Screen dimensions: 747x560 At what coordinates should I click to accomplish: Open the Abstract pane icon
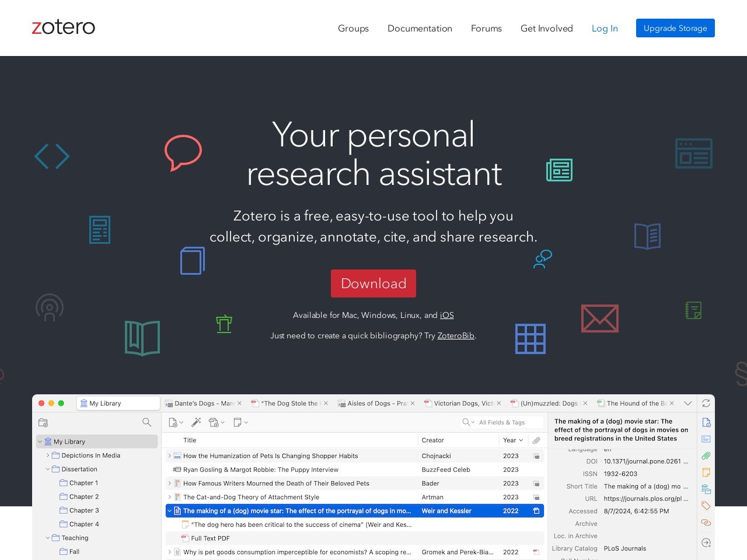706,439
